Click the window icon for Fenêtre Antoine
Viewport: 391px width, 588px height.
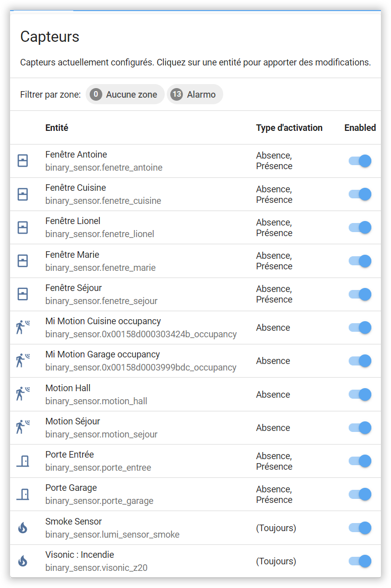coord(23,161)
